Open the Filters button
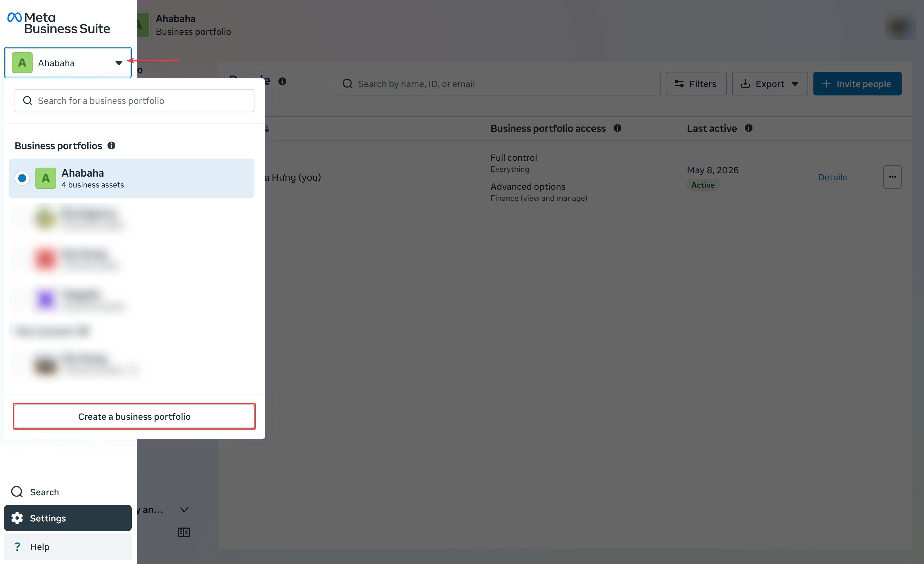This screenshot has width=924, height=564. 696,84
